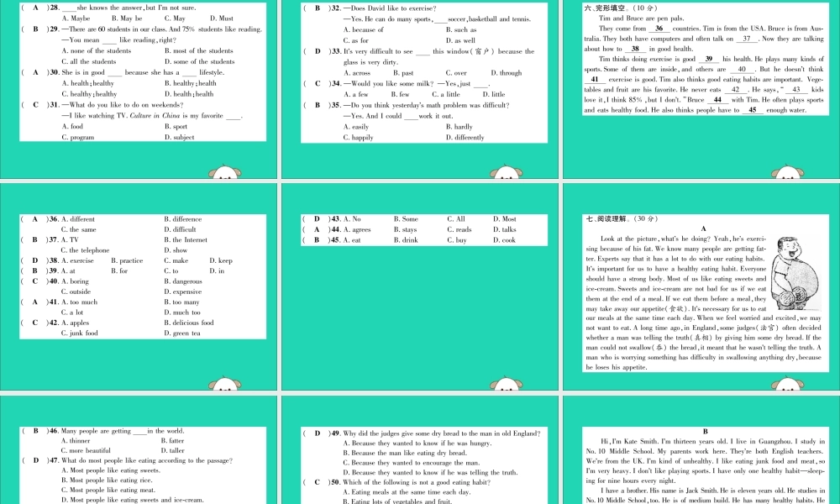Click option 'D. green tea' in item 42
The height and width of the screenshot is (504, 840).
coord(182,333)
